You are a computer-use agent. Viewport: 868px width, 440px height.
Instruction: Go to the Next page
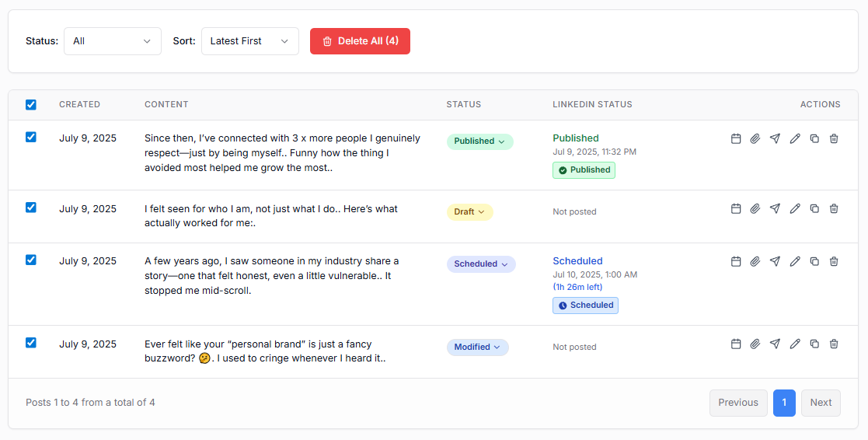(x=821, y=403)
